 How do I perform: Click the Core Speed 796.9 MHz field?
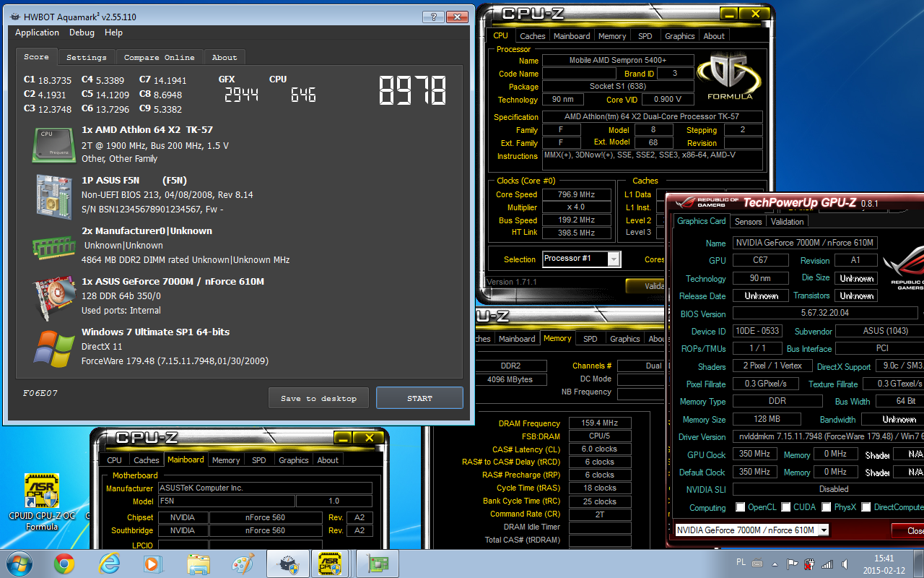point(577,194)
